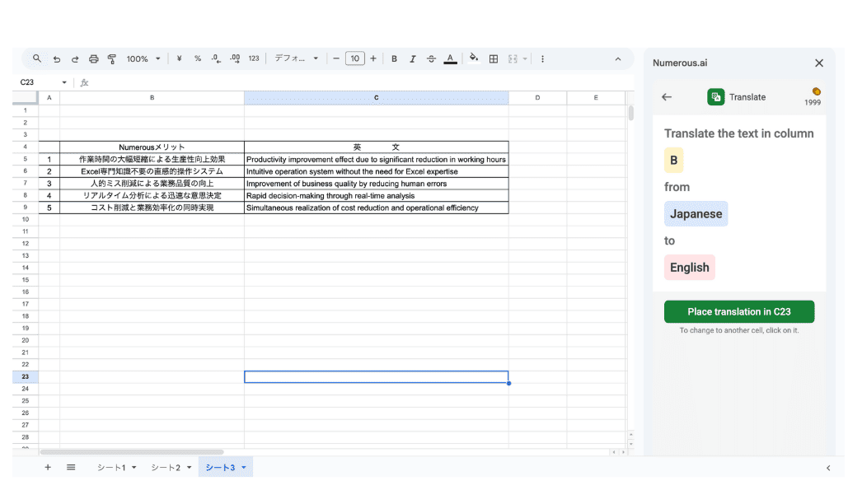Select the 英文 header cell

click(x=376, y=147)
